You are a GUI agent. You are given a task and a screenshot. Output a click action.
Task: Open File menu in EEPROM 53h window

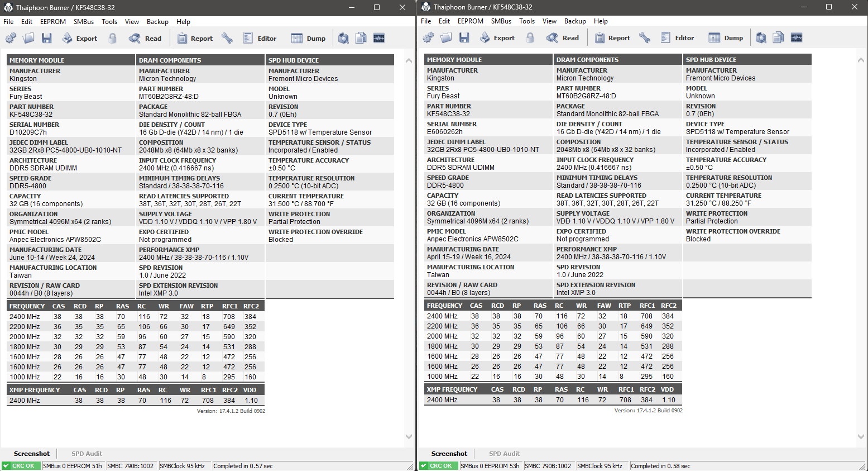tap(426, 21)
